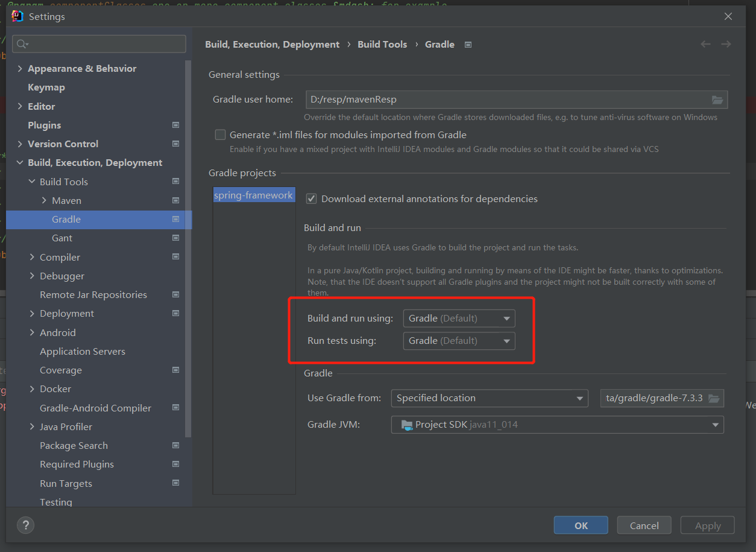Click the project icon next to Version Control

[175, 144]
